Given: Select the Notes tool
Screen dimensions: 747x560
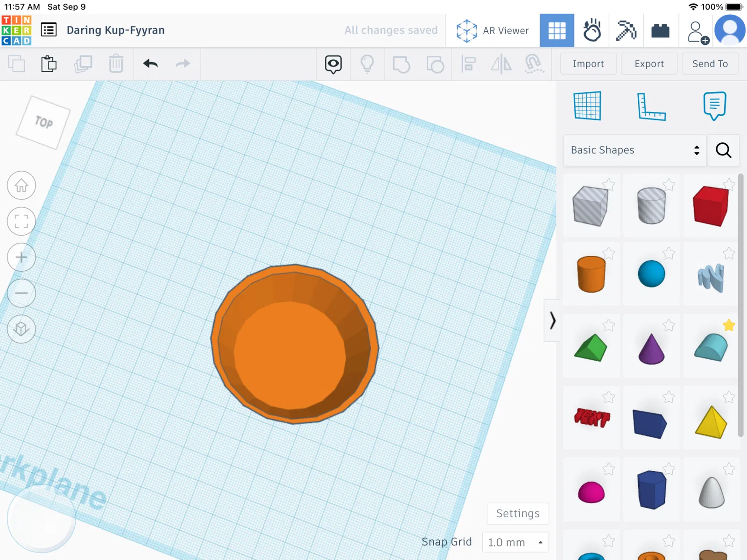Looking at the screenshot, I should 715,106.
